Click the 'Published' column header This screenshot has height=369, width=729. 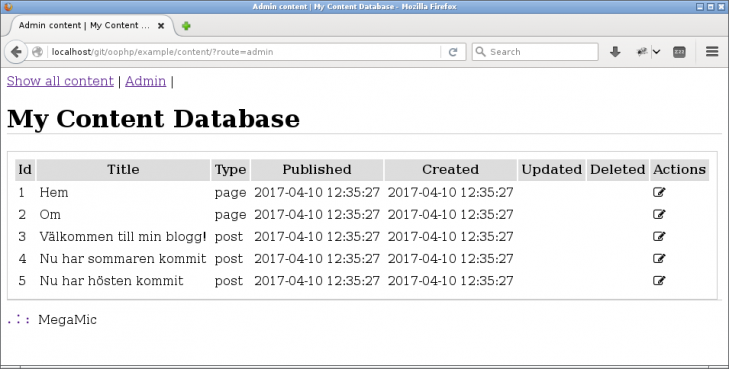pyautogui.click(x=317, y=170)
